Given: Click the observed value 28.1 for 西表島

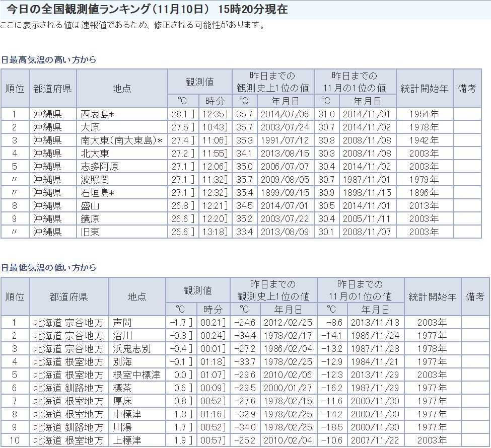Looking at the screenshot, I should (180, 114).
